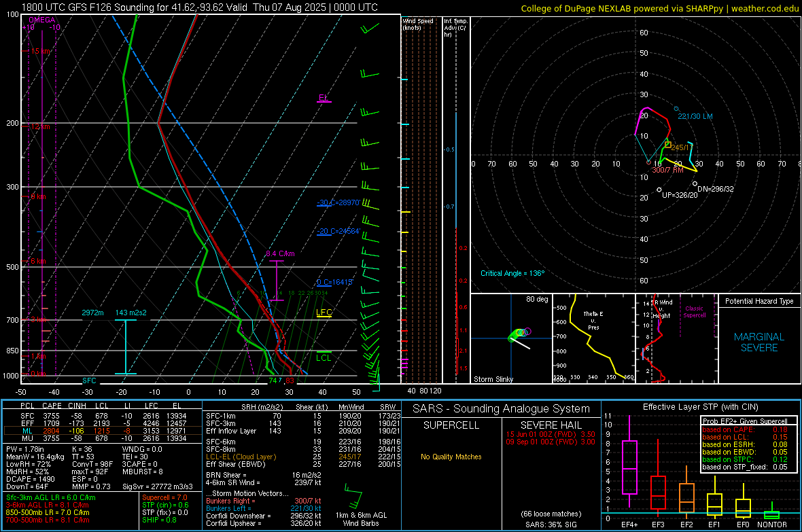Click the surface temperature value 83
Screen dimensions: 802x532
pos(290,380)
